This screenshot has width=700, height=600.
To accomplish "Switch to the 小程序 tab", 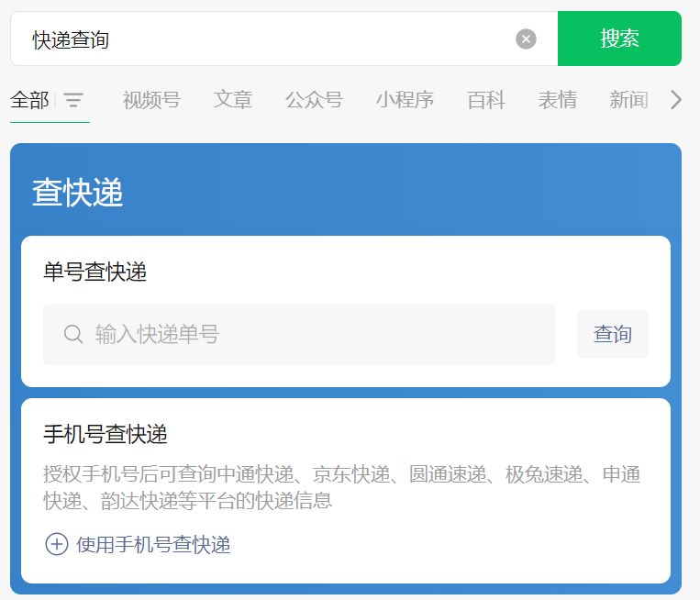I will pos(405,100).
